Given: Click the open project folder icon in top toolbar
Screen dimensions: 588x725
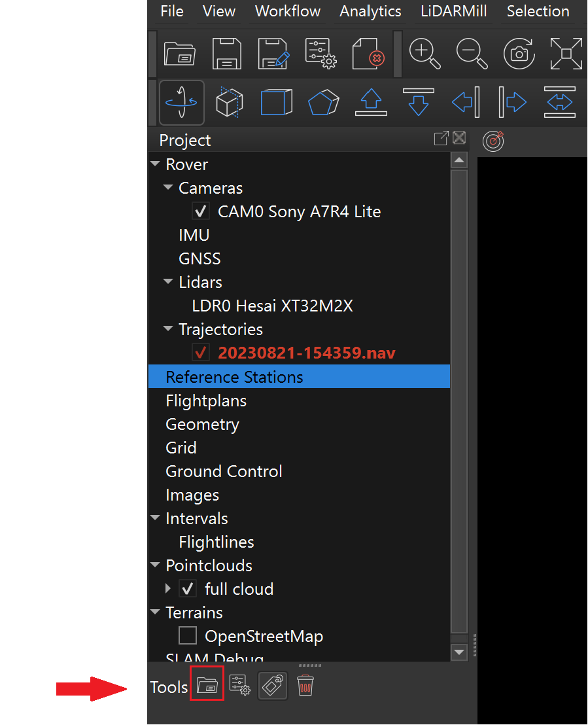Looking at the screenshot, I should click(180, 54).
